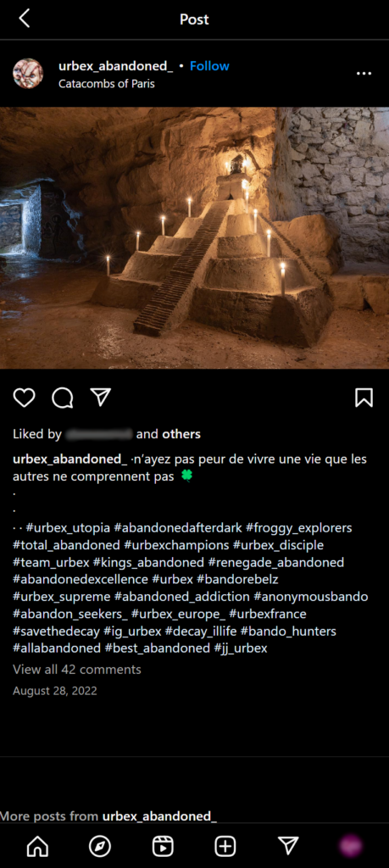This screenshot has height=868, width=389.
Task: Go to Home tab in bottom bar
Action: click(37, 846)
